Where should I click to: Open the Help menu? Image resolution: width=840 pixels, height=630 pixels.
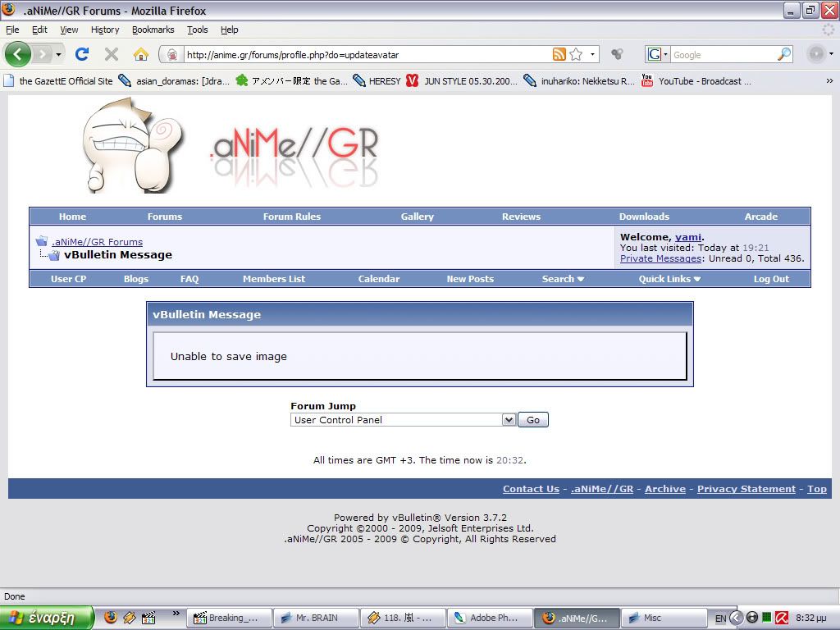[x=230, y=30]
